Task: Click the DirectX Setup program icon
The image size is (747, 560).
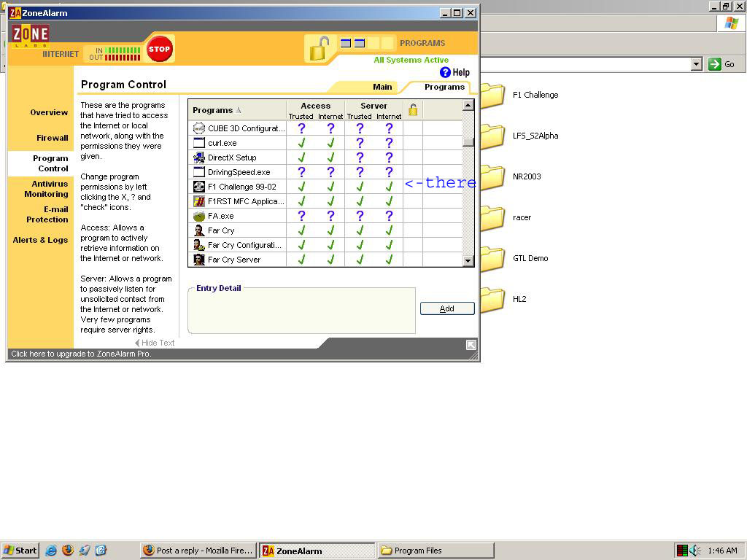Action: [199, 157]
